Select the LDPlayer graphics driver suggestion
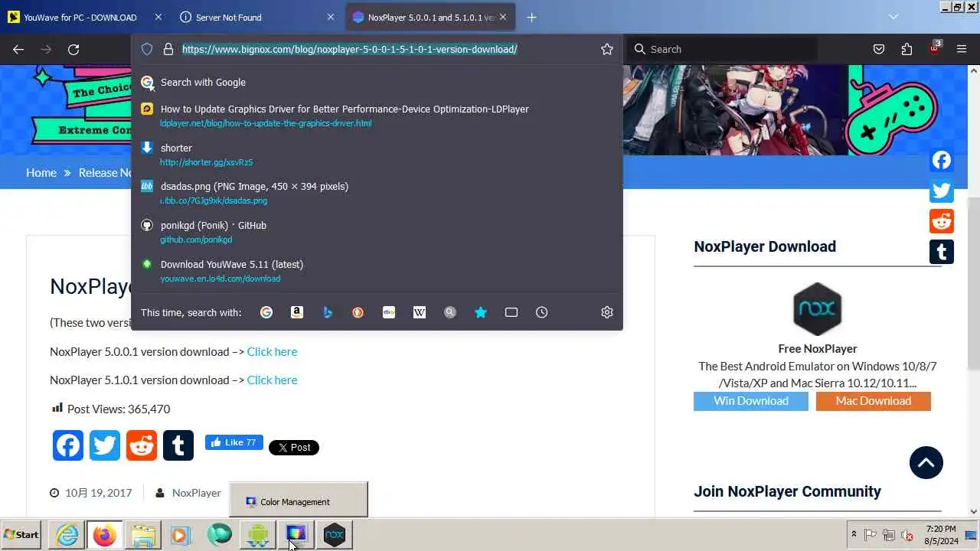 (x=377, y=116)
